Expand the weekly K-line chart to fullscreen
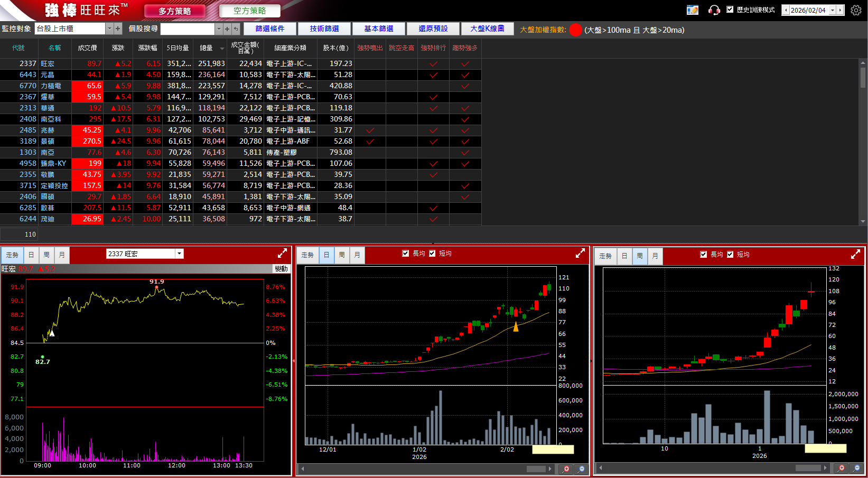The image size is (868, 478). coord(855,255)
